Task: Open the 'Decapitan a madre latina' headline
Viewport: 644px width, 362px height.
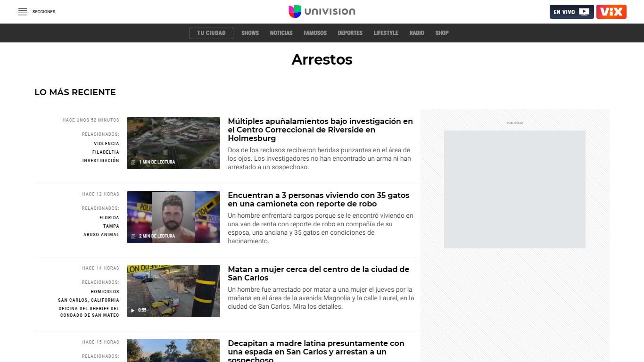Action: coord(316,351)
